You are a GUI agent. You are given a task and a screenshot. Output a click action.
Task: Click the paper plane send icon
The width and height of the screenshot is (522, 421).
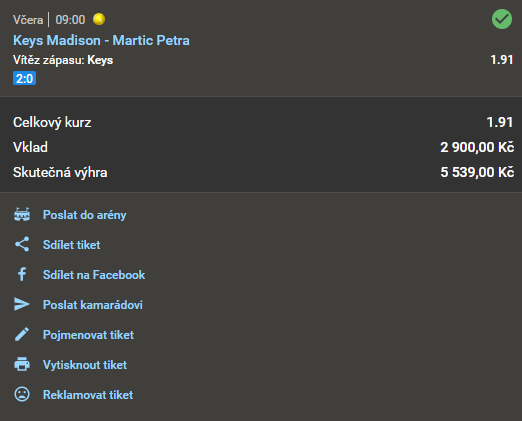[x=22, y=304]
